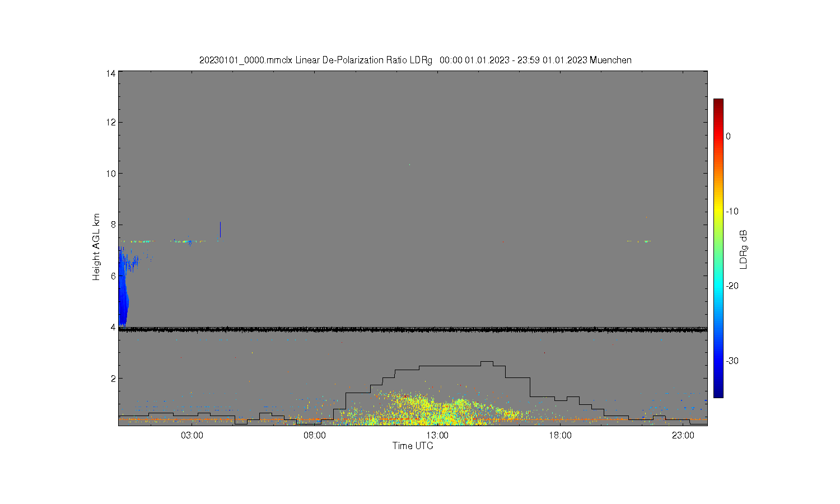Click the 08:00 time tick label
The image size is (840, 504).
(315, 436)
